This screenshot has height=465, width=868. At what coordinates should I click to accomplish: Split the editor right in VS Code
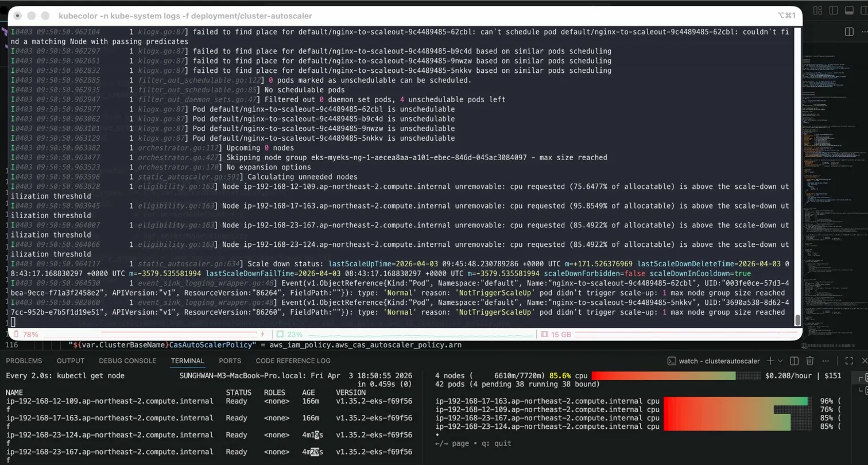tap(849, 32)
